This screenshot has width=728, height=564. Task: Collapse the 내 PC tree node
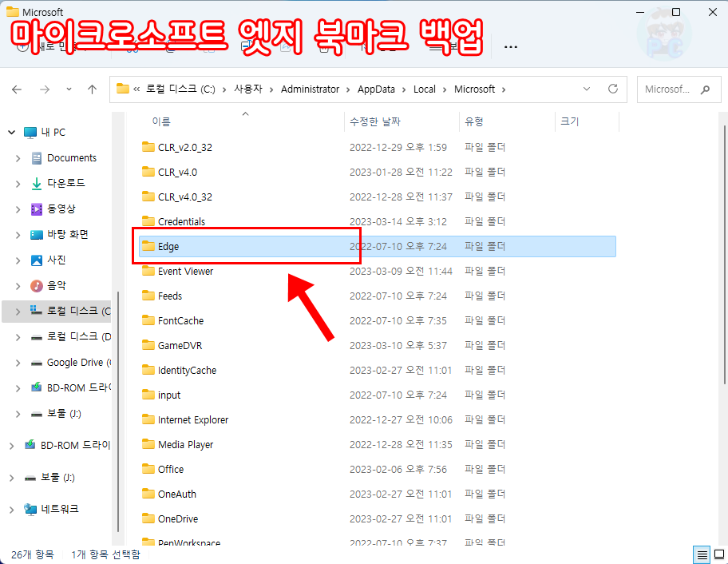tap(12, 133)
